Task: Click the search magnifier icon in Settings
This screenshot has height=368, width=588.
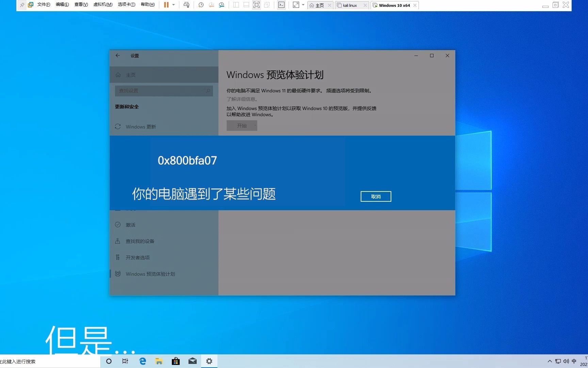Action: pyautogui.click(x=208, y=91)
